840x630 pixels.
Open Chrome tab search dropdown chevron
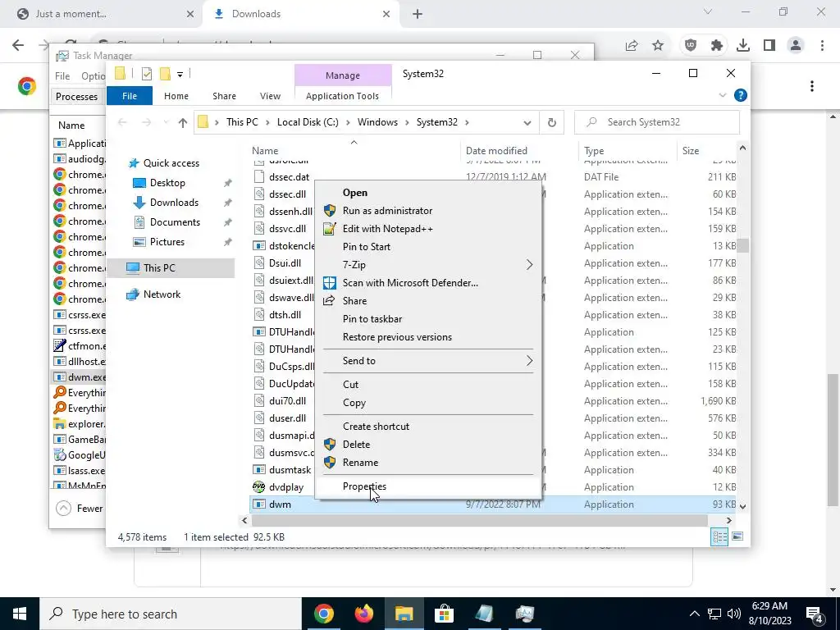click(x=707, y=11)
